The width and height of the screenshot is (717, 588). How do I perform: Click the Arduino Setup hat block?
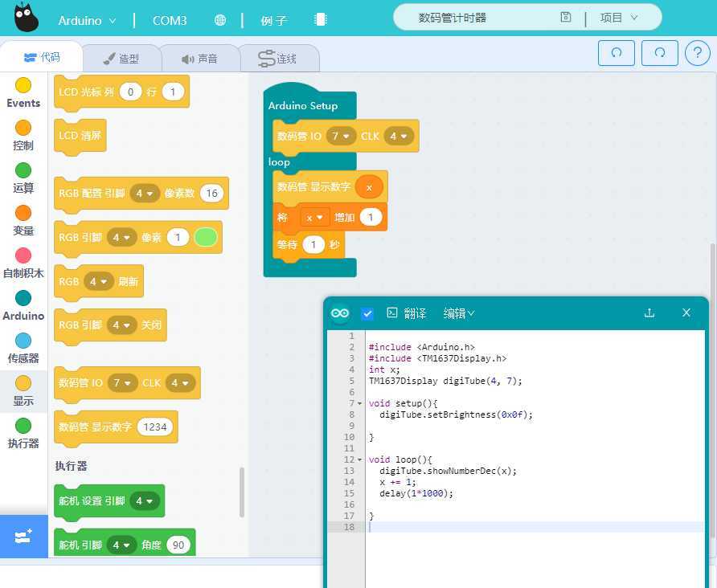click(x=303, y=105)
